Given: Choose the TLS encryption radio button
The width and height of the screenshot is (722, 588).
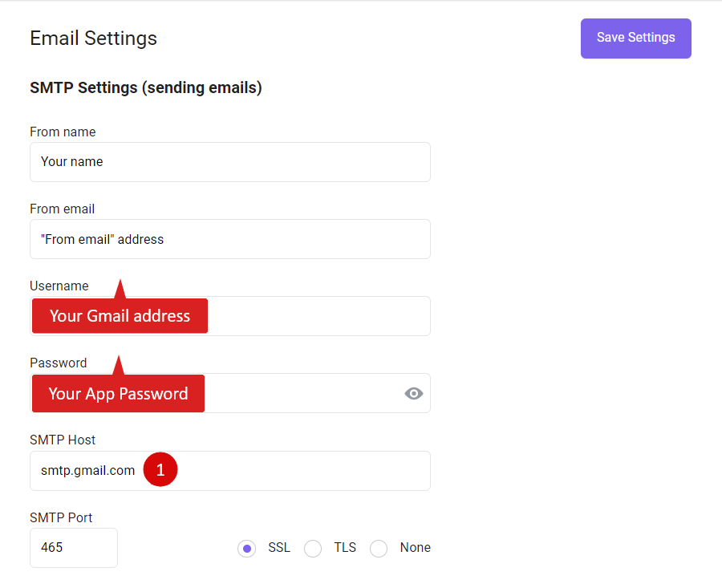Looking at the screenshot, I should tap(313, 549).
